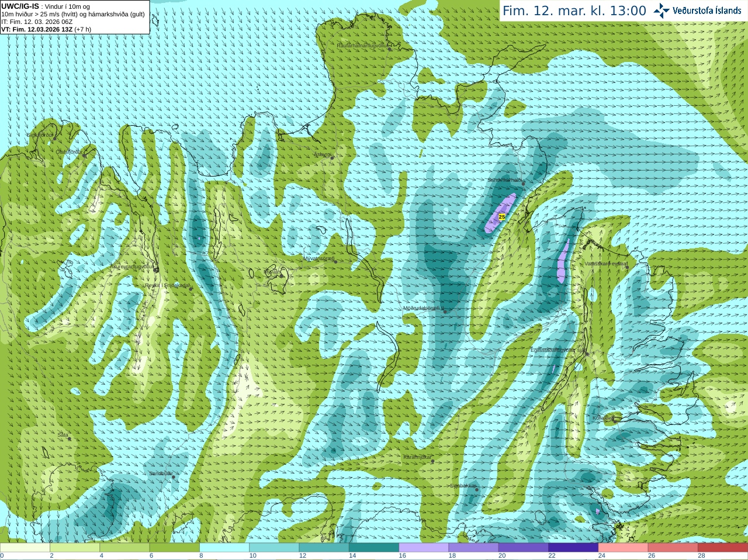The image size is (748, 560).
Task: Click the Egilsstaðaflugvöllur label text
Action: pyautogui.click(x=557, y=350)
